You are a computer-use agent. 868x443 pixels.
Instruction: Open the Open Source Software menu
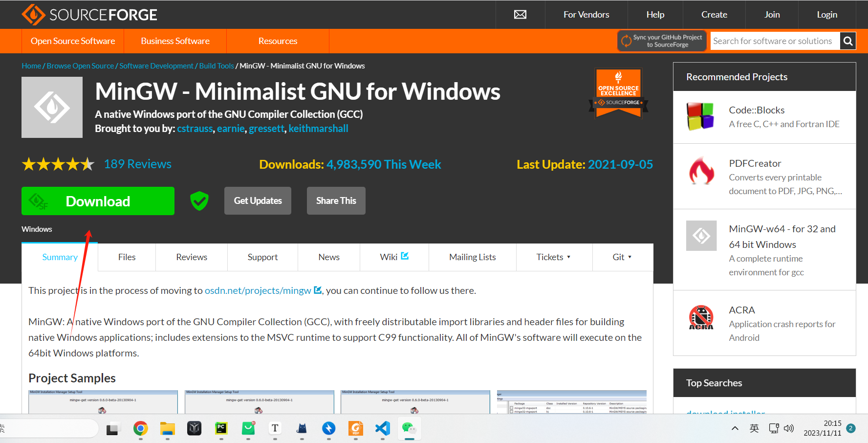[x=73, y=41]
